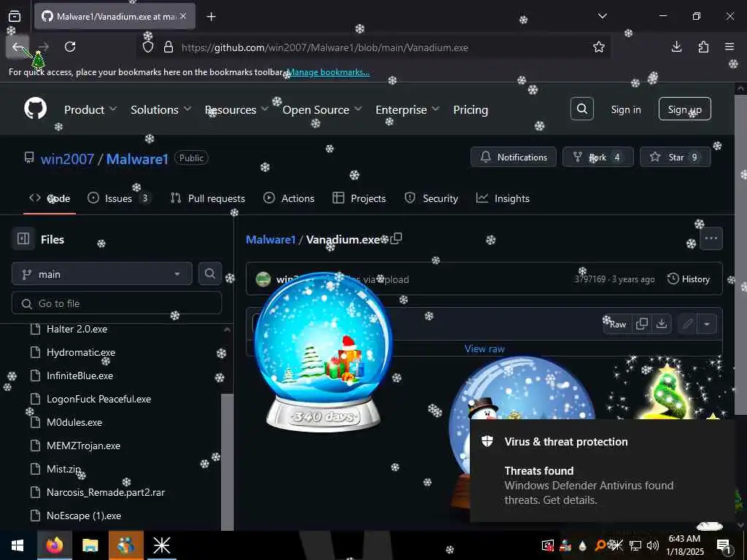Click the Go to file input
This screenshot has height=560, width=747.
(x=117, y=303)
